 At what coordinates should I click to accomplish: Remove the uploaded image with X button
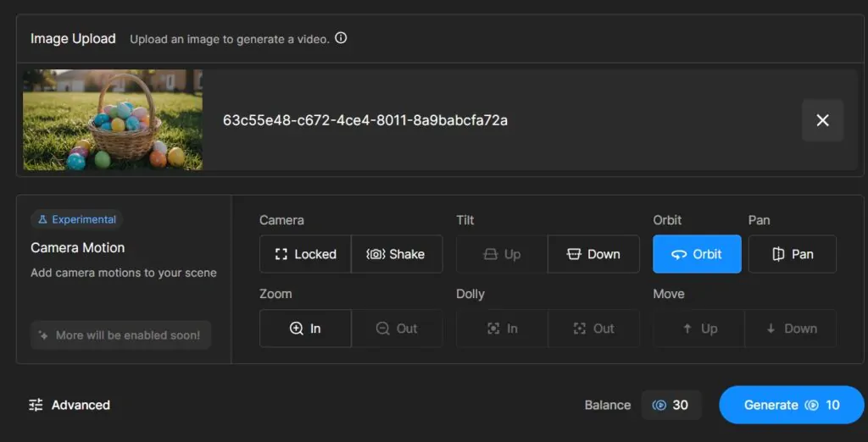coord(822,120)
